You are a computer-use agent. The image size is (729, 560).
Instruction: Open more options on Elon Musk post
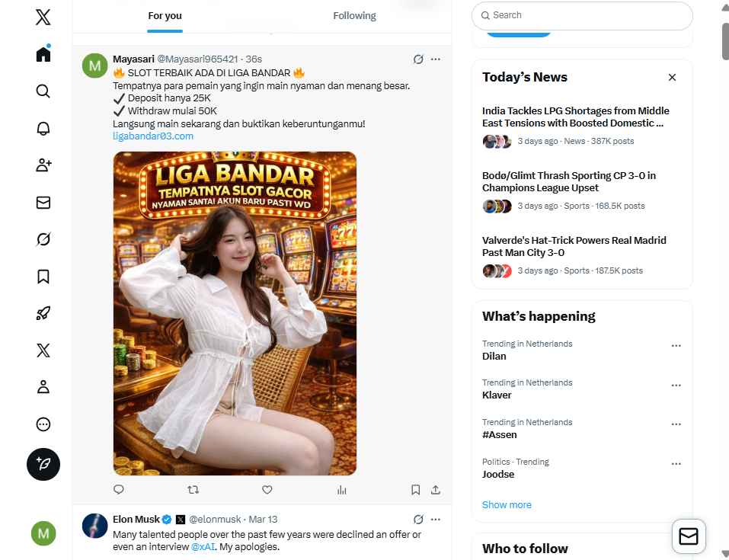(x=436, y=520)
